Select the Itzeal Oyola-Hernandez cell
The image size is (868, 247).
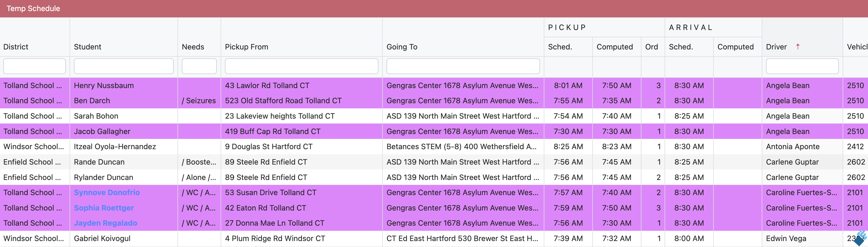click(124, 146)
